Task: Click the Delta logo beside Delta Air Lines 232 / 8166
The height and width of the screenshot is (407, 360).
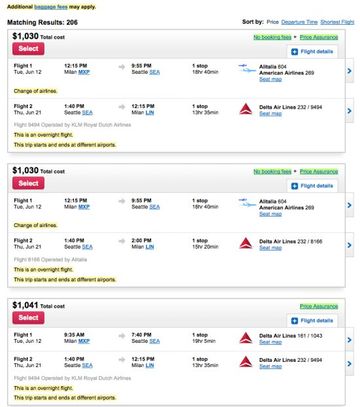Action: [246, 243]
